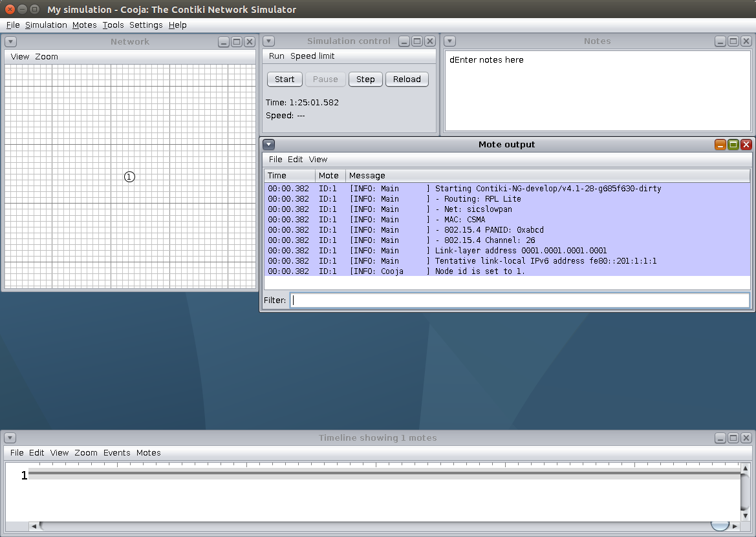Image resolution: width=756 pixels, height=537 pixels.
Task: Minimize the Simulation control panel
Action: click(404, 41)
